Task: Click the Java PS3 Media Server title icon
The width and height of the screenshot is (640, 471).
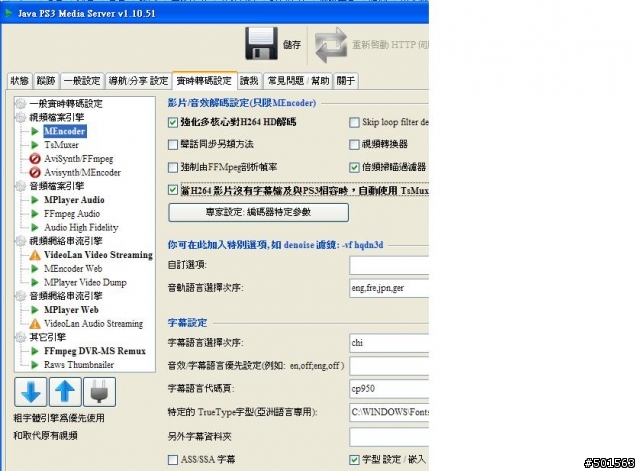Action: [x=8, y=13]
